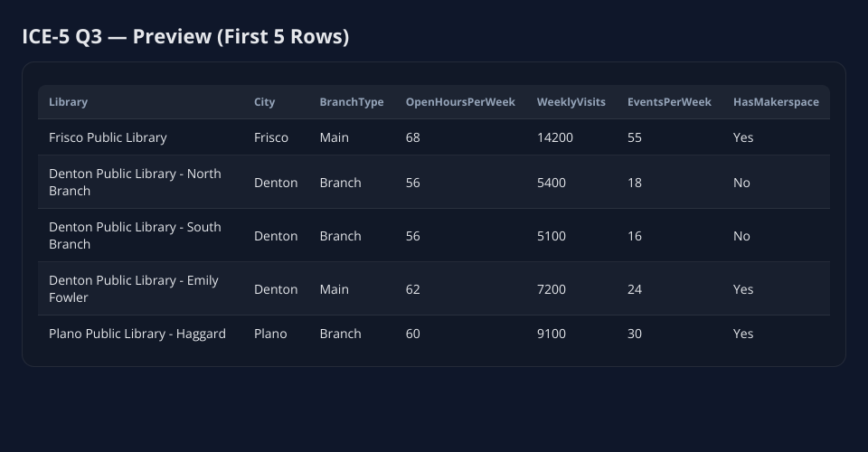The image size is (868, 452).
Task: Click the EventsPerWeek column header
Action: 669,102
